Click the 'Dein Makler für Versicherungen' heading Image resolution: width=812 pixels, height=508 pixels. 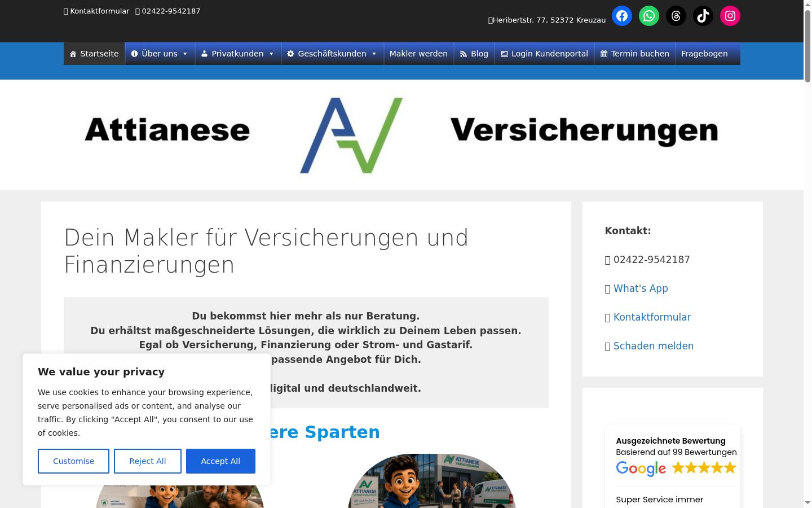[266, 251]
